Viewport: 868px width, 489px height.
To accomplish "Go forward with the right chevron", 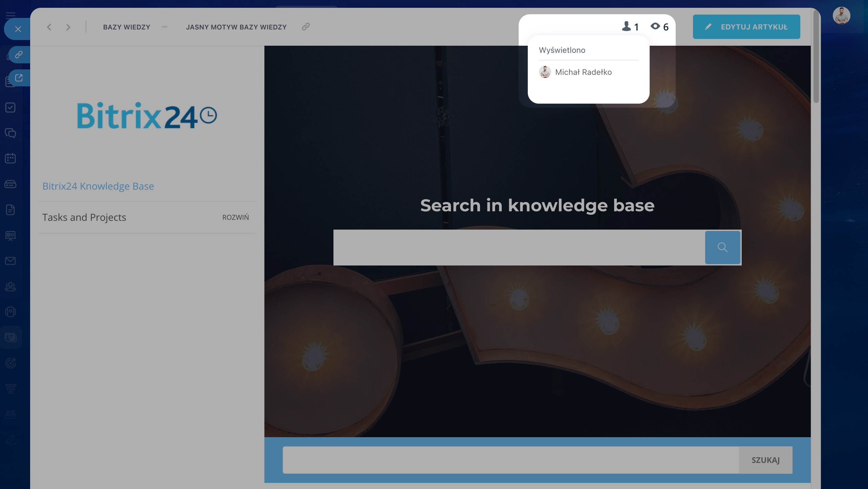I will tap(68, 27).
